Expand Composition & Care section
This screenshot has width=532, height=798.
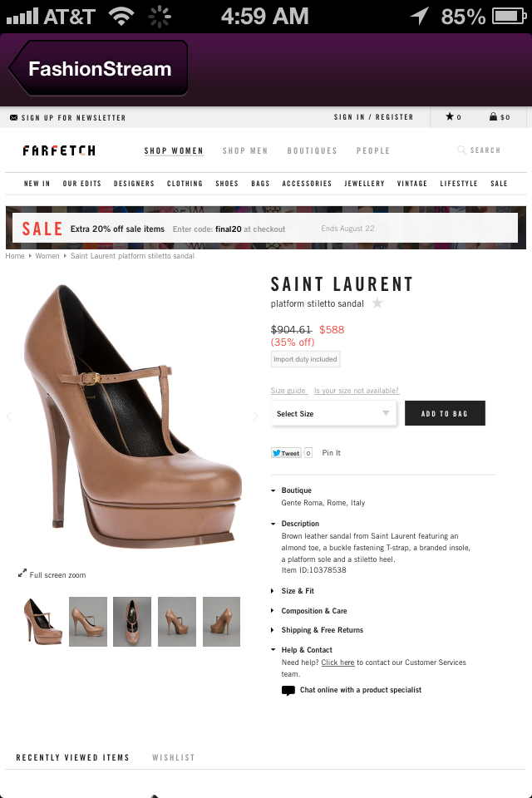click(309, 611)
